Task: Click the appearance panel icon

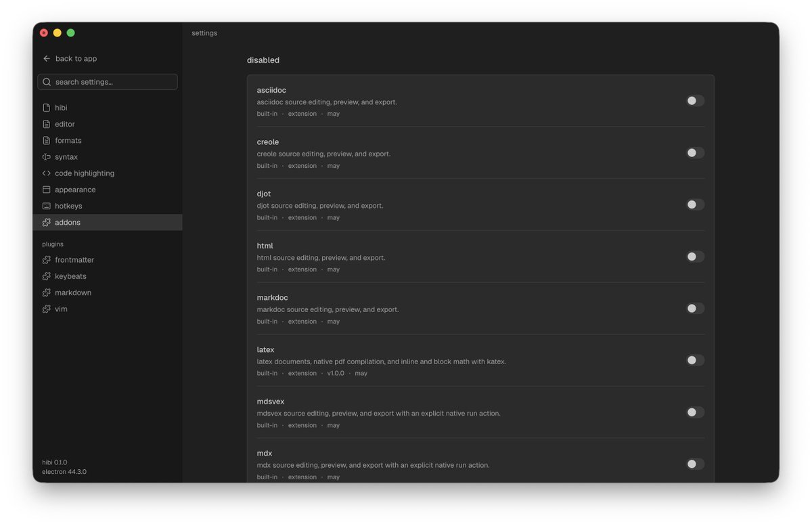Action: (47, 190)
